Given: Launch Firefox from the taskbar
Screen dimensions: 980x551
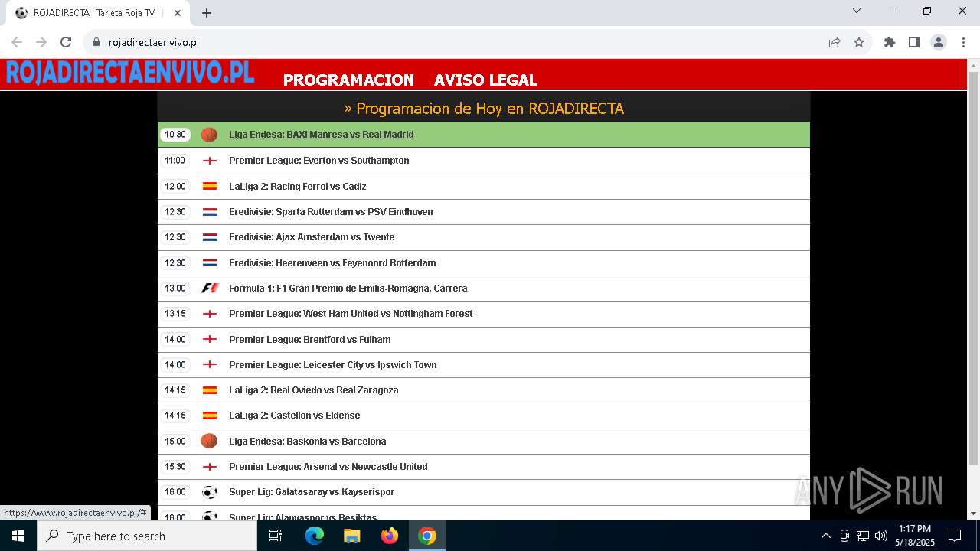Looking at the screenshot, I should point(390,536).
